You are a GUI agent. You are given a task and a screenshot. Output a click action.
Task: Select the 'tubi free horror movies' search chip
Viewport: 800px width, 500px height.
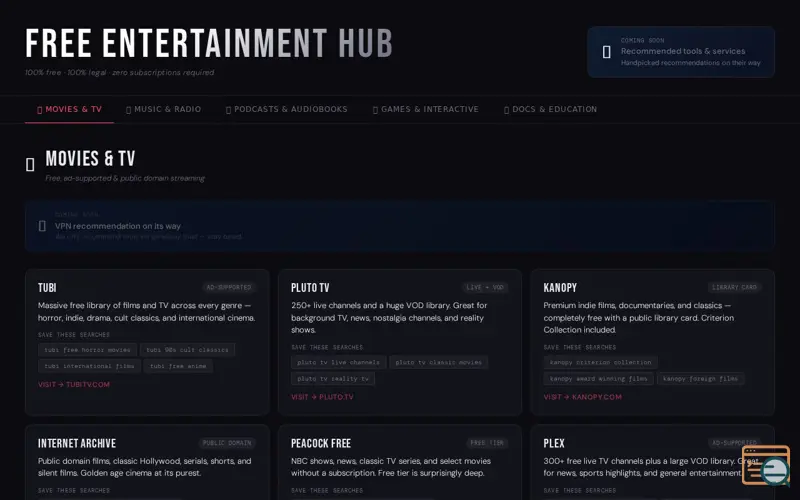point(87,350)
